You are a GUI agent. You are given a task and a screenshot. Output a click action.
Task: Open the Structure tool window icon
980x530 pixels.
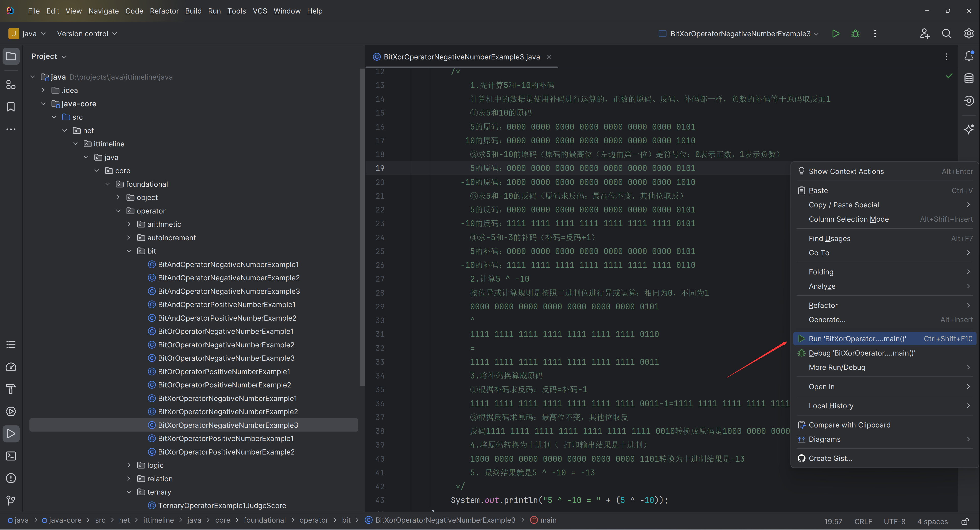click(x=11, y=84)
